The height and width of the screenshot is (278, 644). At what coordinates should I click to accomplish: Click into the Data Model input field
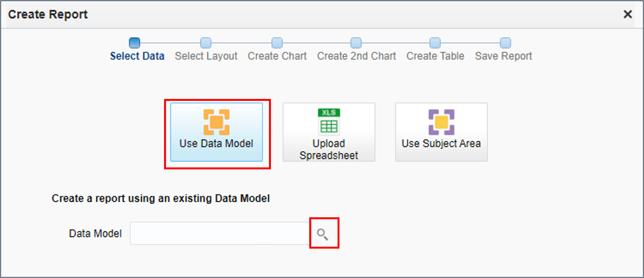pyautogui.click(x=221, y=233)
